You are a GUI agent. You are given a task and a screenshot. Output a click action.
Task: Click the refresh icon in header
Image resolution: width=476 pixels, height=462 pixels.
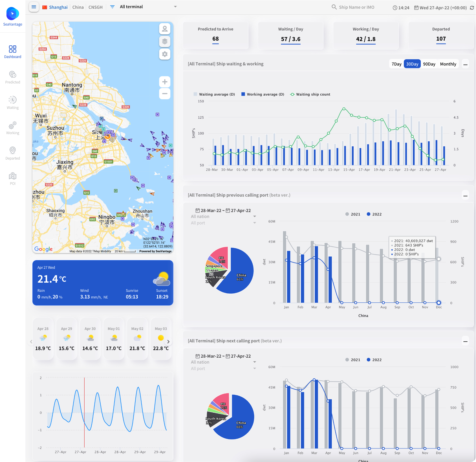pyautogui.click(x=472, y=8)
